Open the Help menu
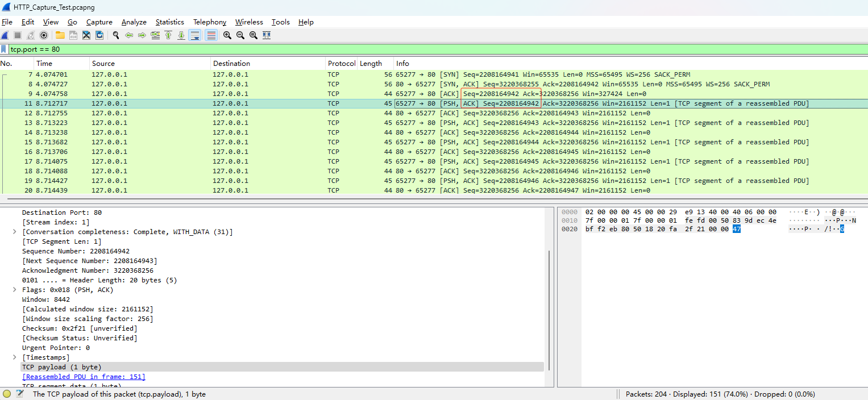The width and height of the screenshot is (868, 400). coord(306,22)
